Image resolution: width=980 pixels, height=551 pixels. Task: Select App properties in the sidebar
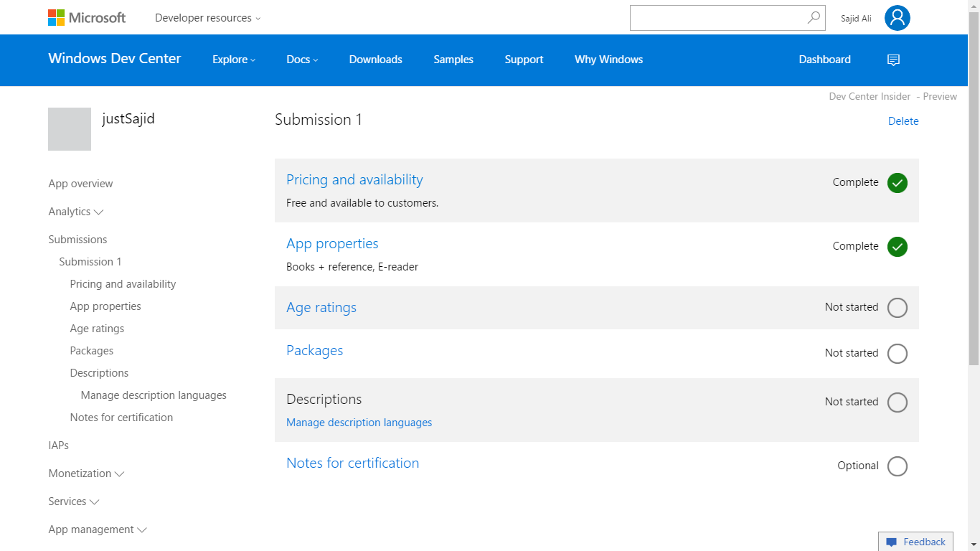(105, 306)
